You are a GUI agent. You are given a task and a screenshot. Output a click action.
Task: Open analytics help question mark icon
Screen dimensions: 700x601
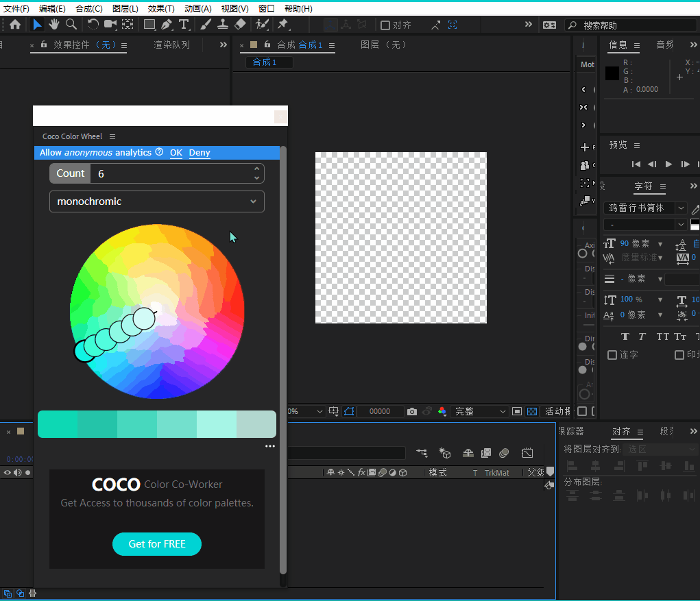point(159,152)
